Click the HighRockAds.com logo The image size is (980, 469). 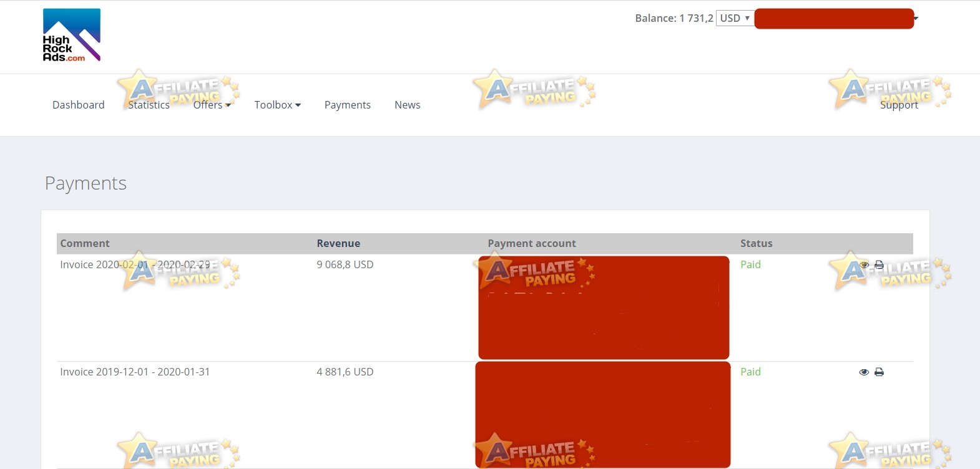71,35
